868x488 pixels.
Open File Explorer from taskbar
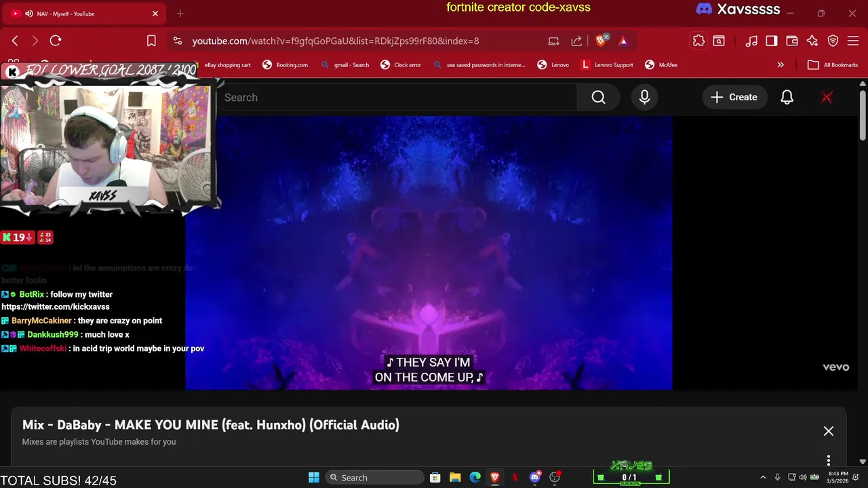click(455, 477)
